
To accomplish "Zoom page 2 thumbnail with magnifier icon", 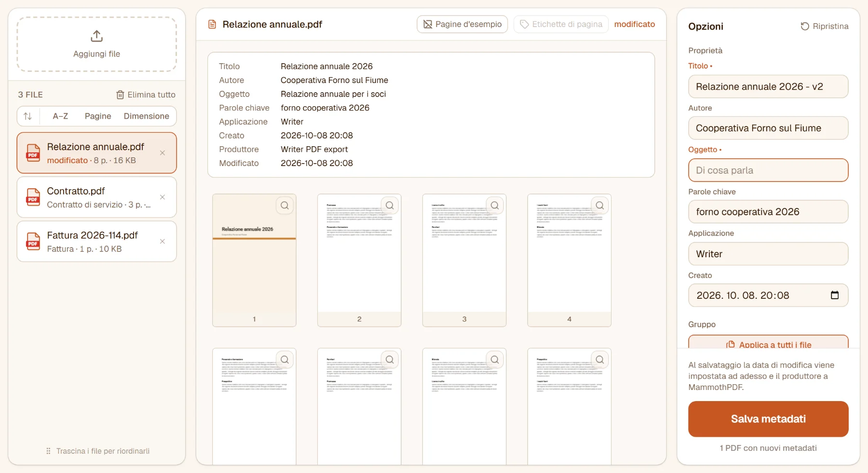I will (390, 206).
